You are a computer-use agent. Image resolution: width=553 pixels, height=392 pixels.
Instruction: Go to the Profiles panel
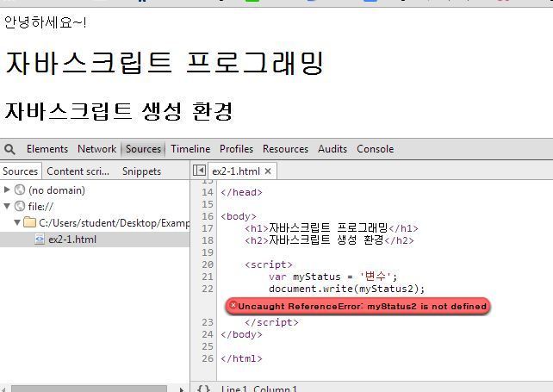(236, 149)
